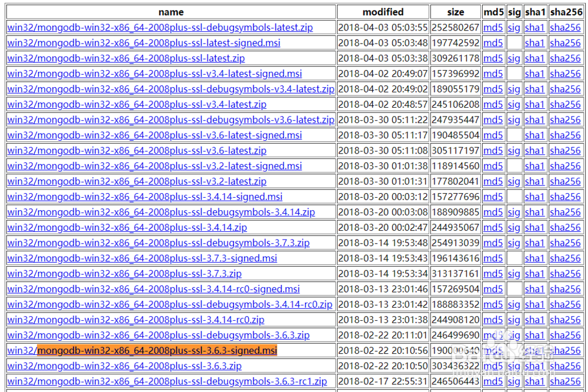Open sha1 link for debugsymbols-latest.zip row
Viewport: 588px width, 392px height.
click(x=534, y=28)
